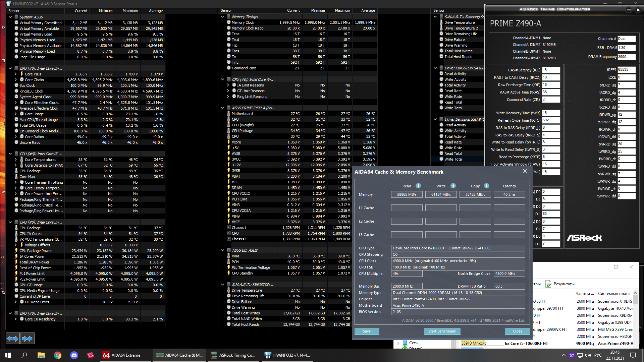644x362 pixels.
Task: Click the shrink layout arrows button
Action: [x=27, y=339]
